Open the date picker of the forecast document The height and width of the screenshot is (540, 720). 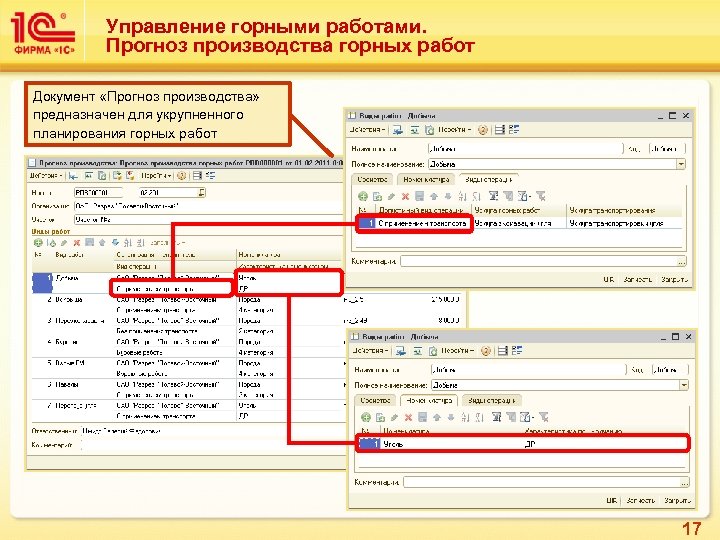point(202,192)
